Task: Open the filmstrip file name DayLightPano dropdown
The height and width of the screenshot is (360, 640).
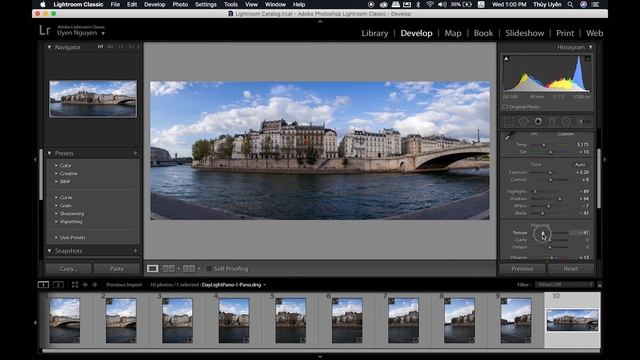Action: pyautogui.click(x=264, y=285)
